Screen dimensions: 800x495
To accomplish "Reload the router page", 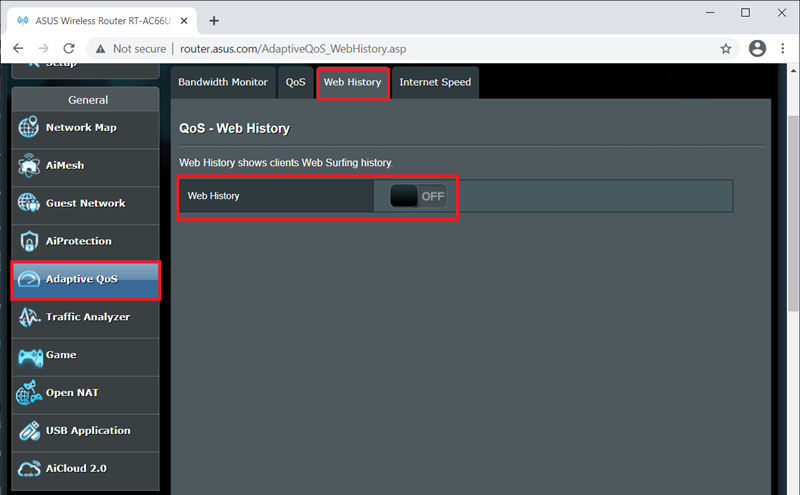I will [x=69, y=48].
